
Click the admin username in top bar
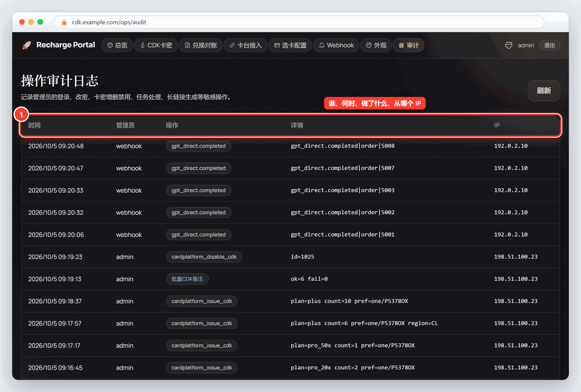click(526, 45)
